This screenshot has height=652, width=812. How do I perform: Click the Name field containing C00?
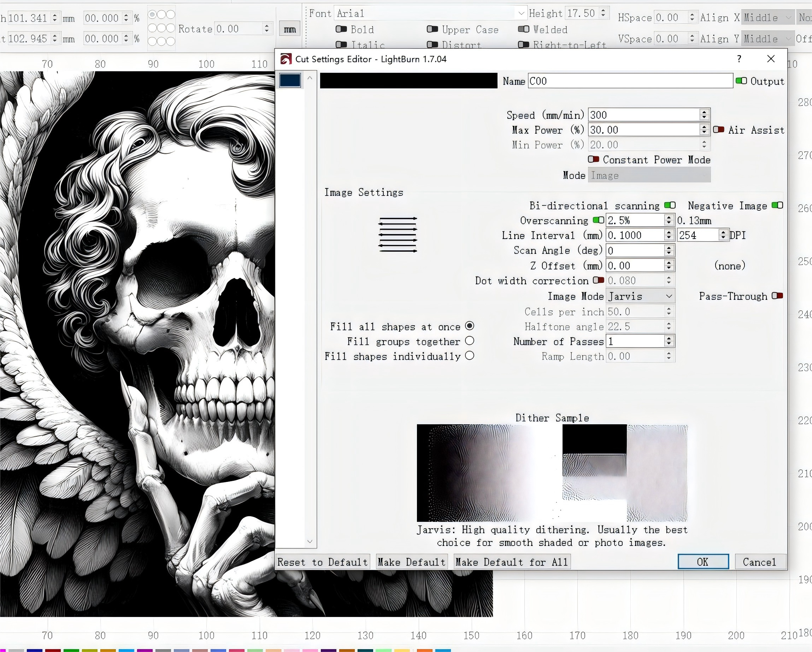(x=630, y=81)
